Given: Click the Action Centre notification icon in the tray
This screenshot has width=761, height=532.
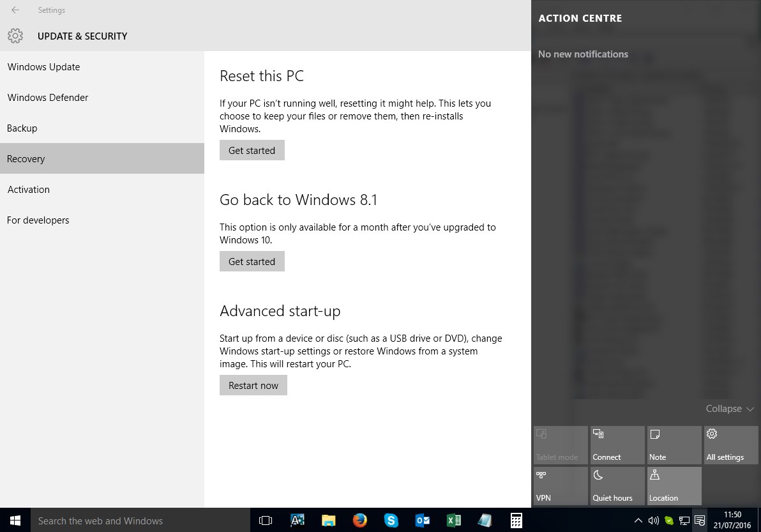Looking at the screenshot, I should 699,521.
